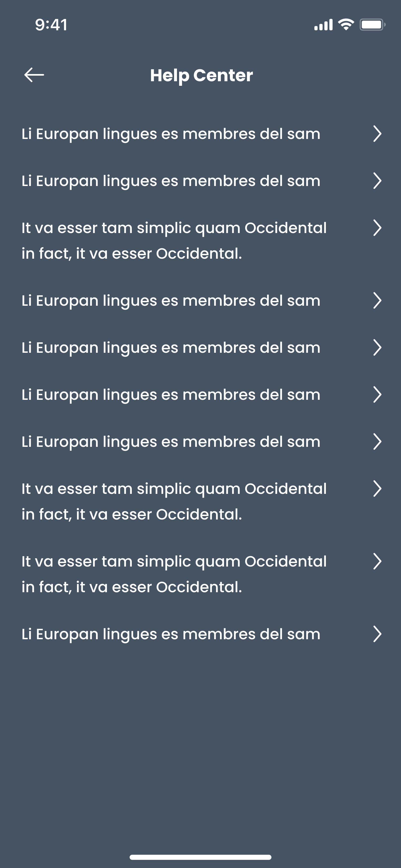Screen dimensions: 401x868
Task: Click the battery indicator icon
Action: [372, 25]
